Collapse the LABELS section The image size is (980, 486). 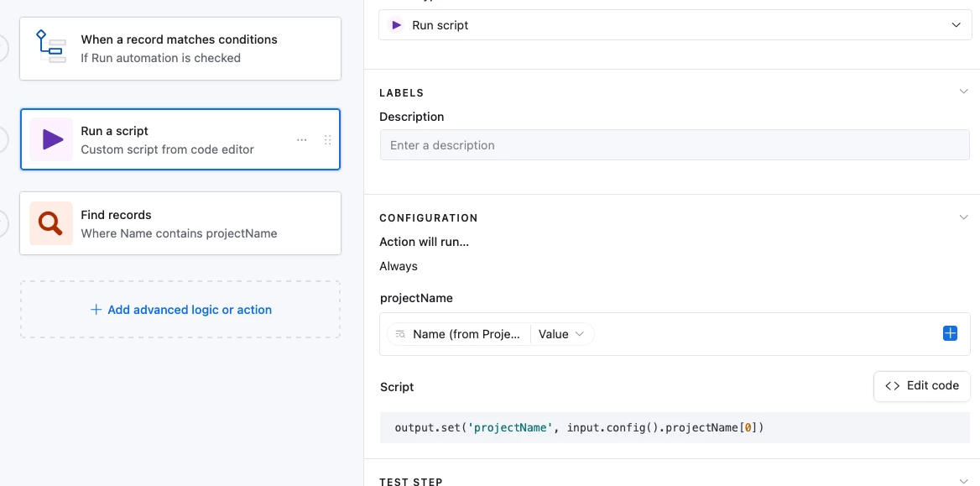point(963,92)
